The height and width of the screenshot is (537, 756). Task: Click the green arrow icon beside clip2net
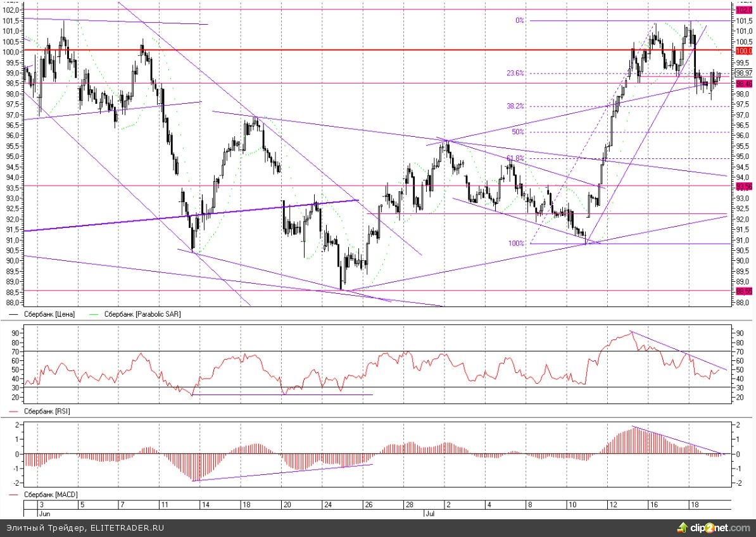(x=683, y=527)
